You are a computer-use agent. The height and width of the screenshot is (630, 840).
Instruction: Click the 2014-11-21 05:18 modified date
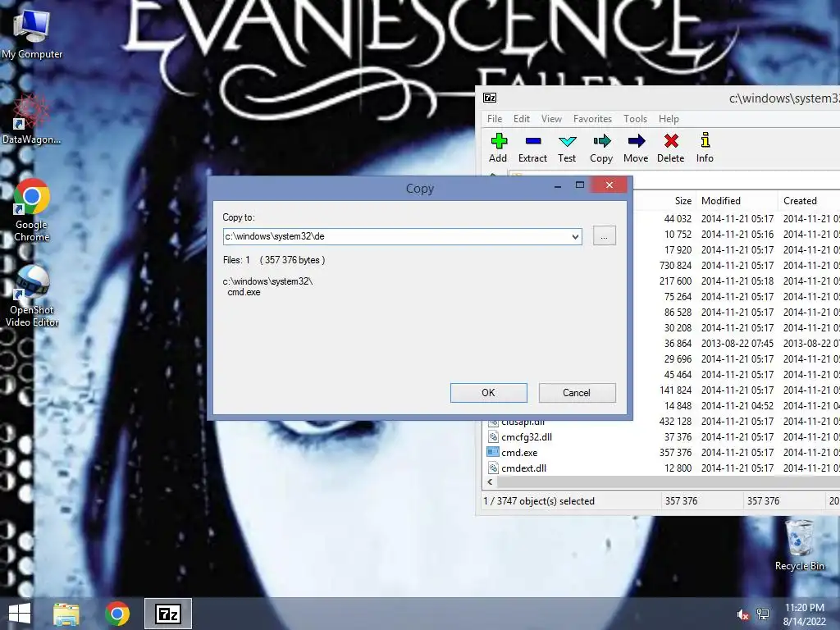737,281
